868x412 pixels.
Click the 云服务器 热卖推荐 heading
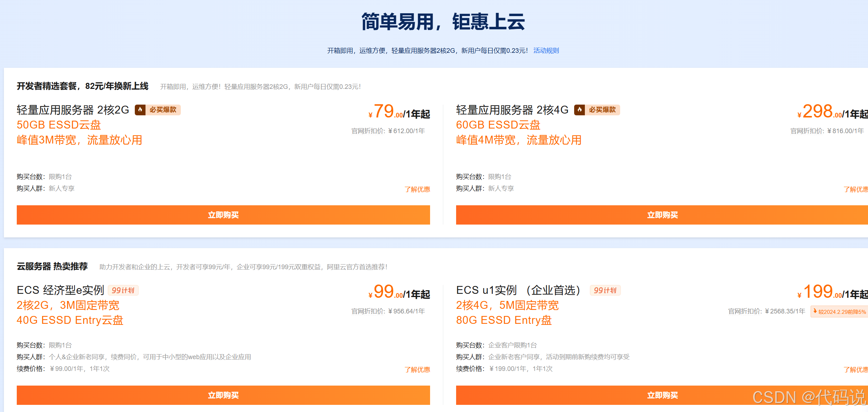[52, 266]
